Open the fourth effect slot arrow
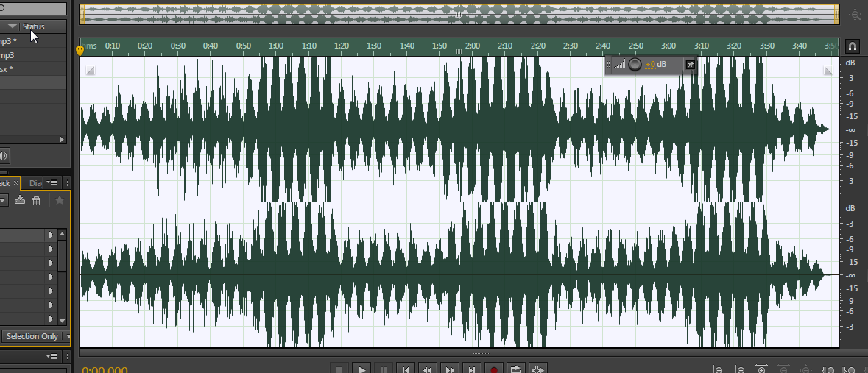The width and height of the screenshot is (868, 373). click(51, 277)
